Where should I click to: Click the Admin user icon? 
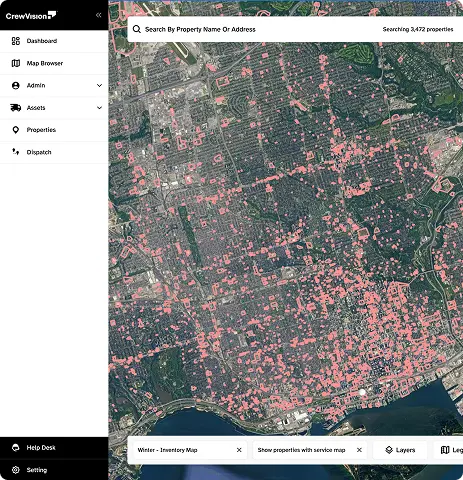point(16,86)
